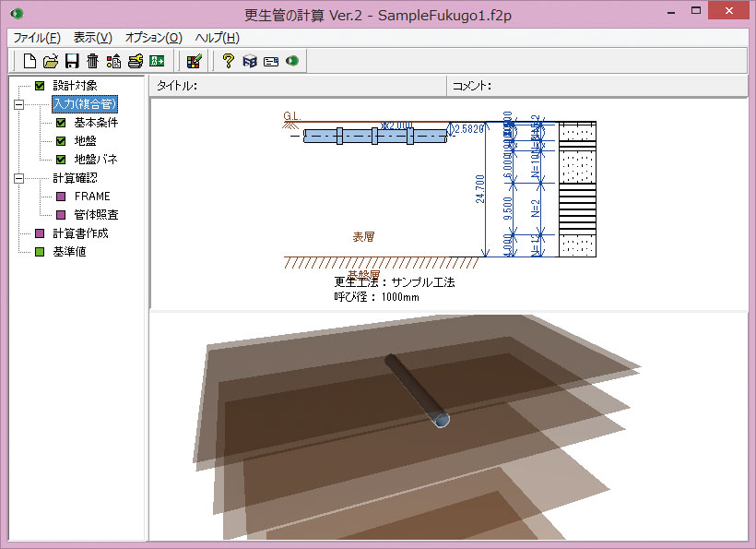Open the printer settings wrench icon
Viewport: 756px width, 549px height.
(136, 61)
